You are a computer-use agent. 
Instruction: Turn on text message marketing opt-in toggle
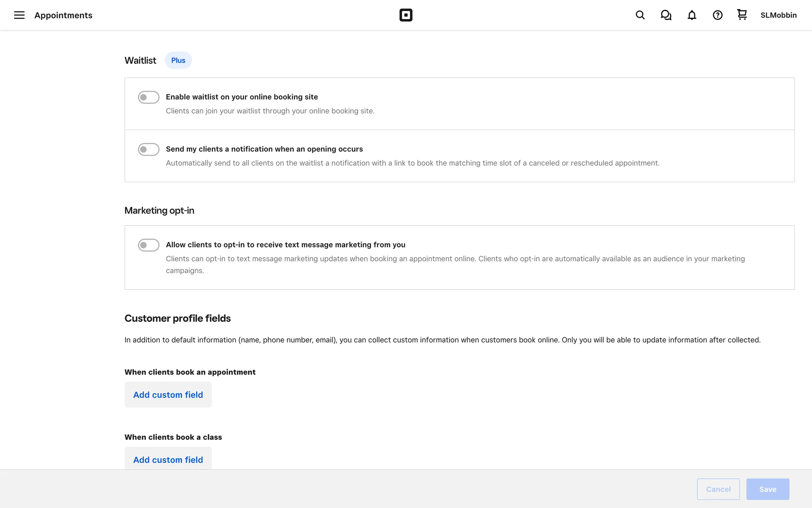point(148,245)
